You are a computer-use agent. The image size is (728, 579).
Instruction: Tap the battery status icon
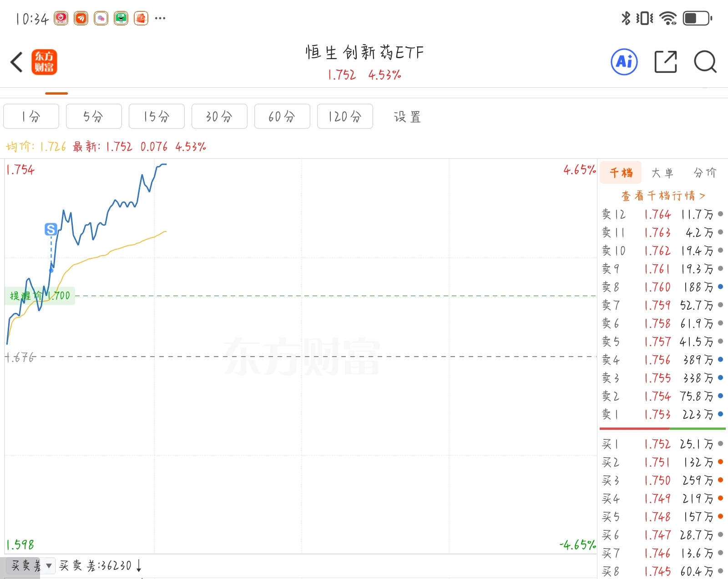697,18
